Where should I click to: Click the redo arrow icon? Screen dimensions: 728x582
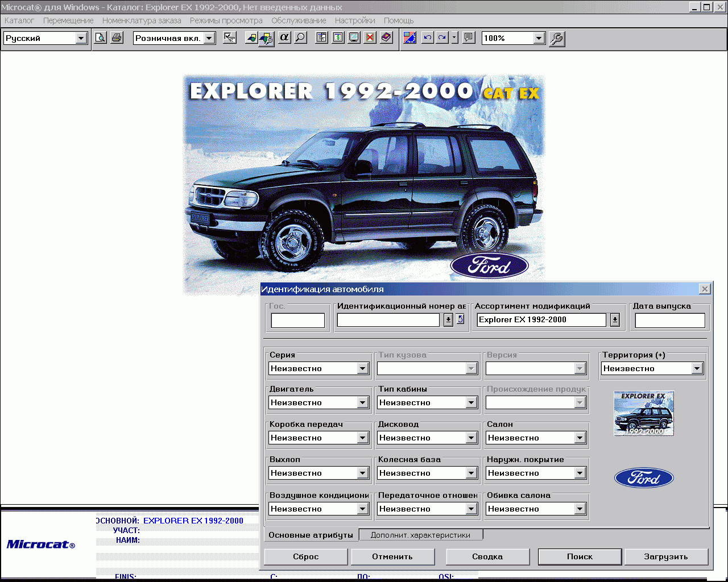tap(442, 38)
